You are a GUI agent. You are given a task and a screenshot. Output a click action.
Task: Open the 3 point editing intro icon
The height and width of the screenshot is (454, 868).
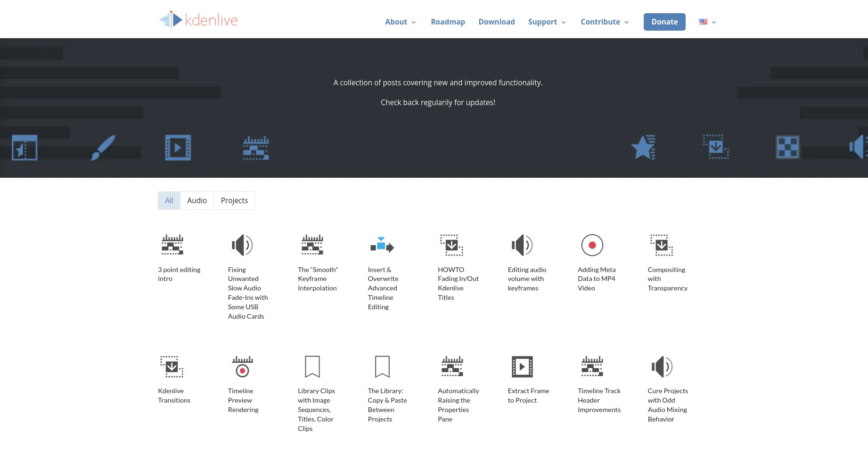click(172, 245)
